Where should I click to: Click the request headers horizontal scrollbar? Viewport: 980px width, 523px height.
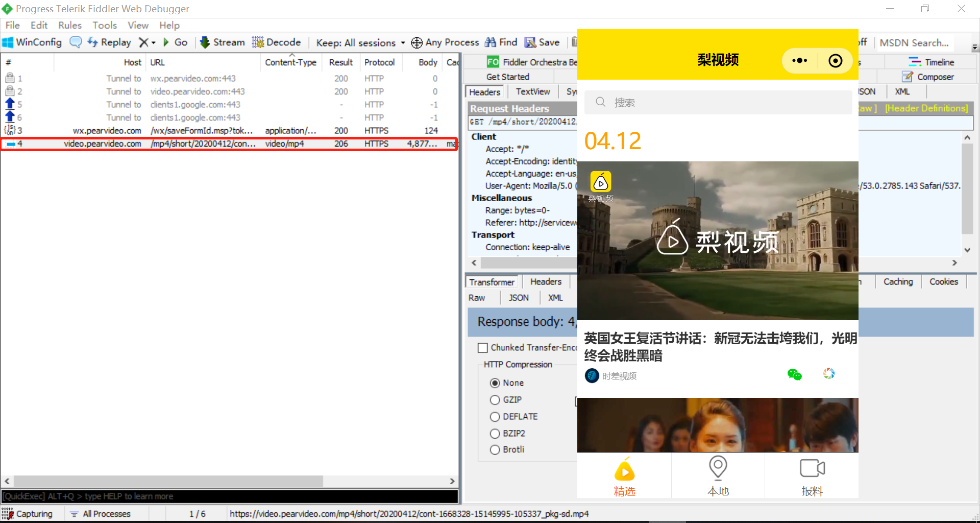529,263
